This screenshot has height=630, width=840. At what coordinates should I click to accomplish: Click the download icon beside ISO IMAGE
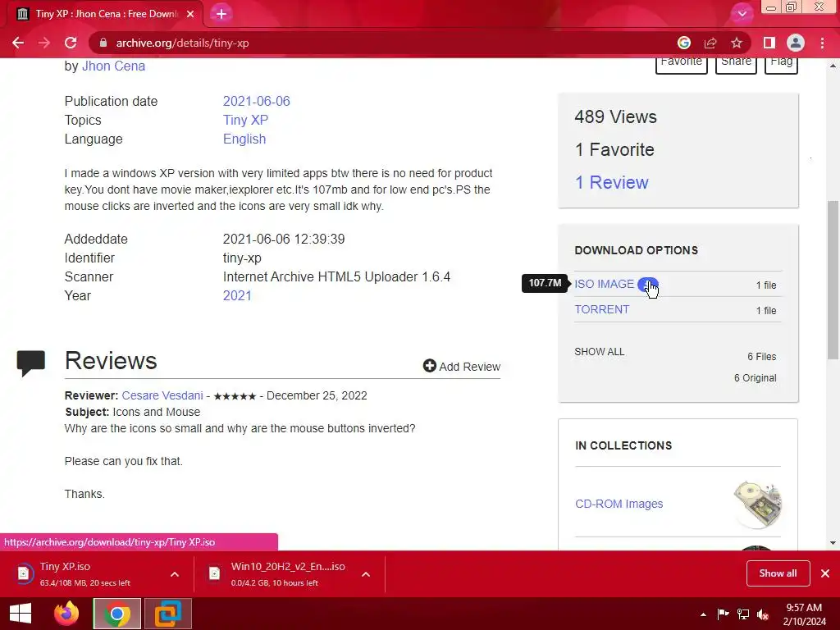pos(648,285)
